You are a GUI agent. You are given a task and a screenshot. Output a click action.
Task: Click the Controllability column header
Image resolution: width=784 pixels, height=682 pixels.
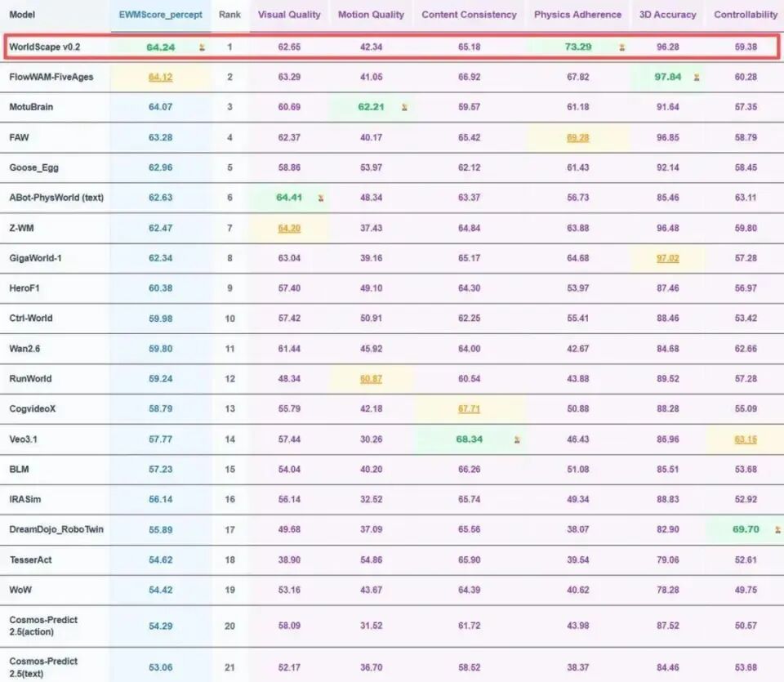point(746,15)
